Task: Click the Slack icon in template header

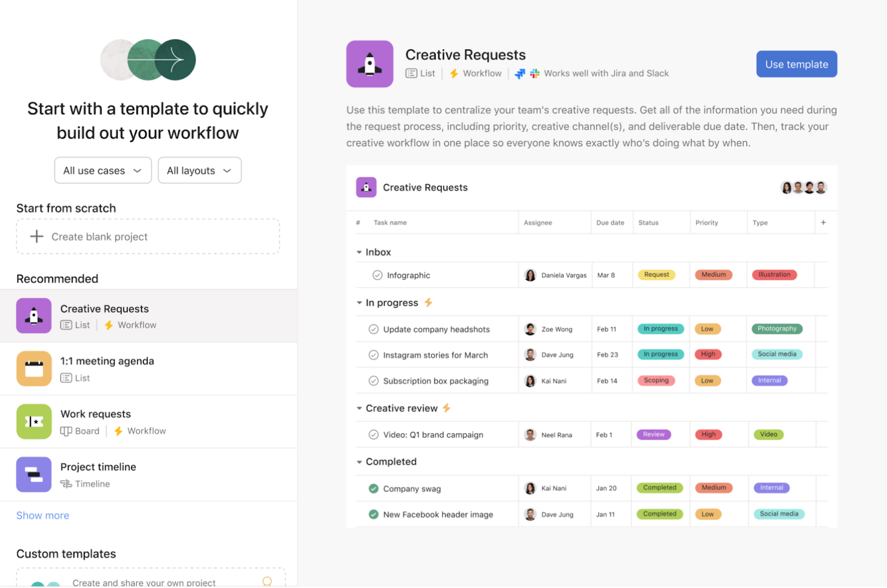Action: [x=535, y=73]
